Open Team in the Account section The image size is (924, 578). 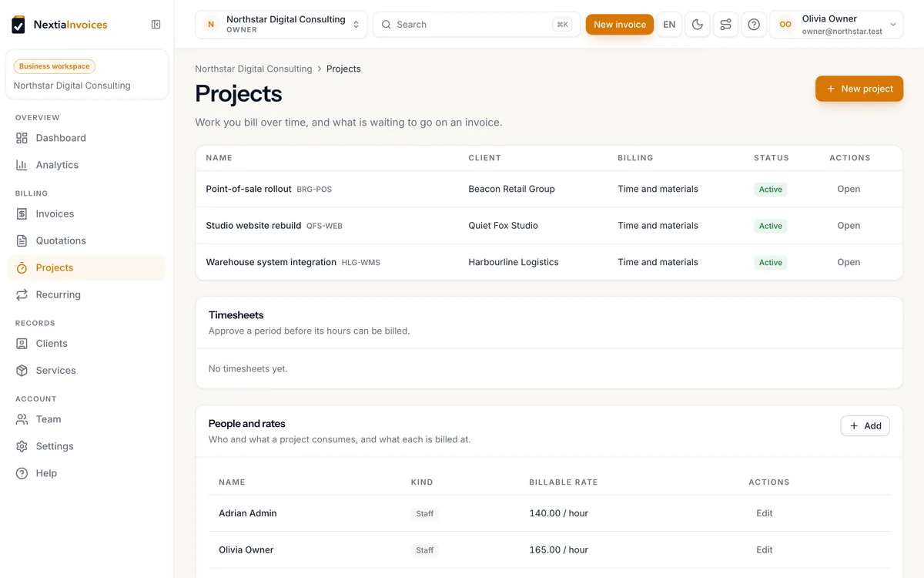87,419
